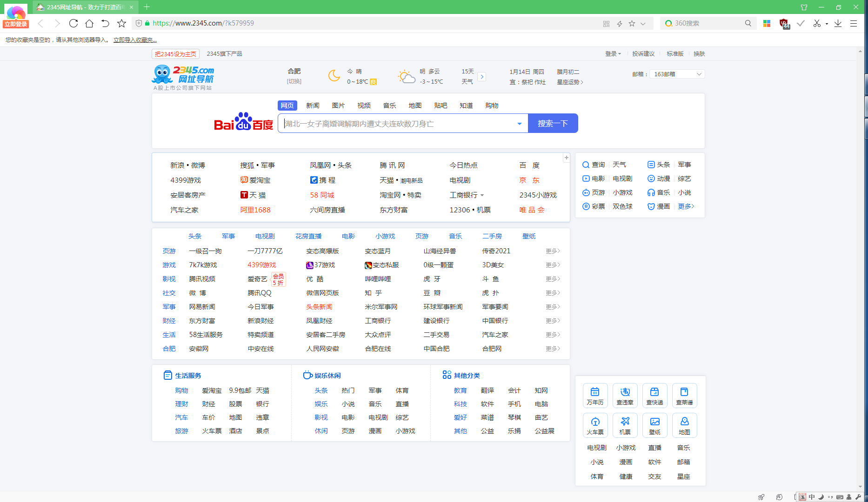Bookmark page with toolbar star icon
This screenshot has height=502, width=868.
pyautogui.click(x=121, y=23)
